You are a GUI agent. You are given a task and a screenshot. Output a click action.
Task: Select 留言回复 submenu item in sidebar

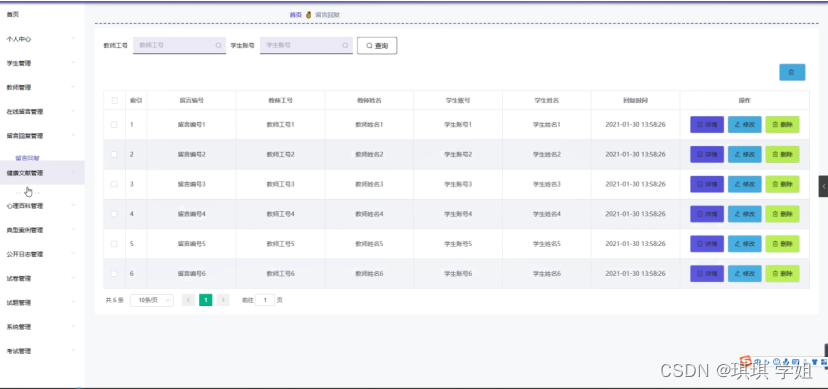click(x=27, y=158)
